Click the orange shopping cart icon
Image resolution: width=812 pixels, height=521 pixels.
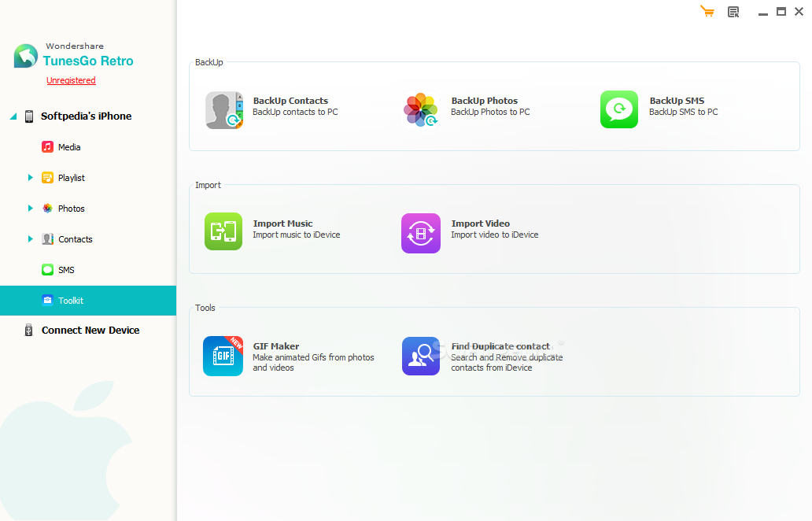707,11
